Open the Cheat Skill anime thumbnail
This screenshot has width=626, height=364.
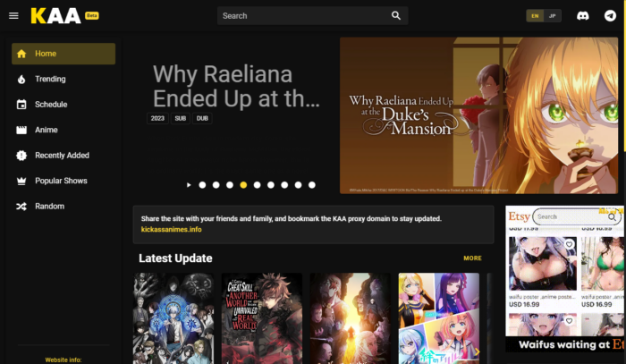262,318
